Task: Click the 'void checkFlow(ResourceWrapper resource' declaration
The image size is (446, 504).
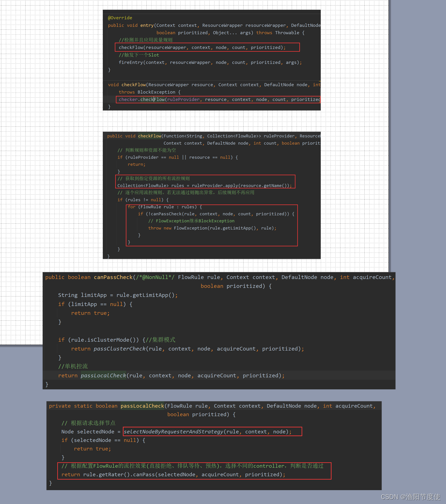Action: 214,85
